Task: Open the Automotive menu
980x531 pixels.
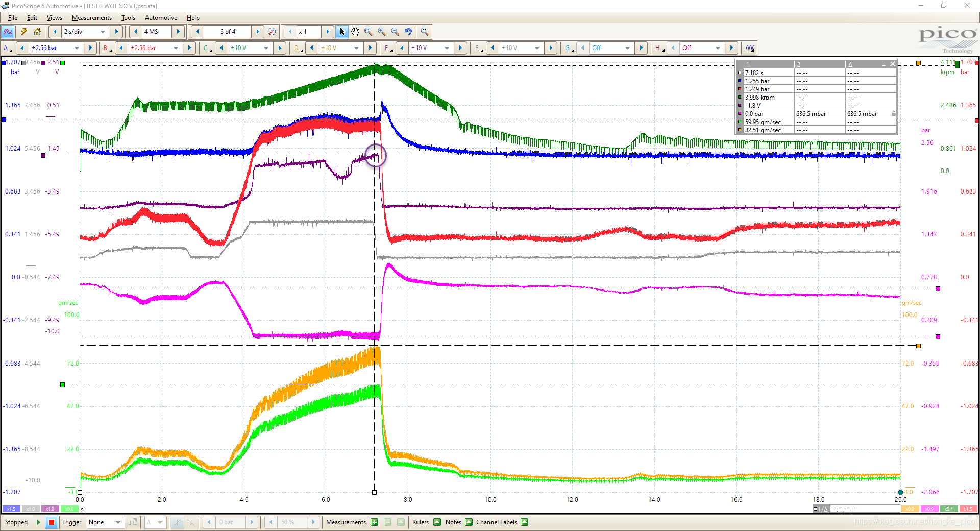Action: (161, 18)
